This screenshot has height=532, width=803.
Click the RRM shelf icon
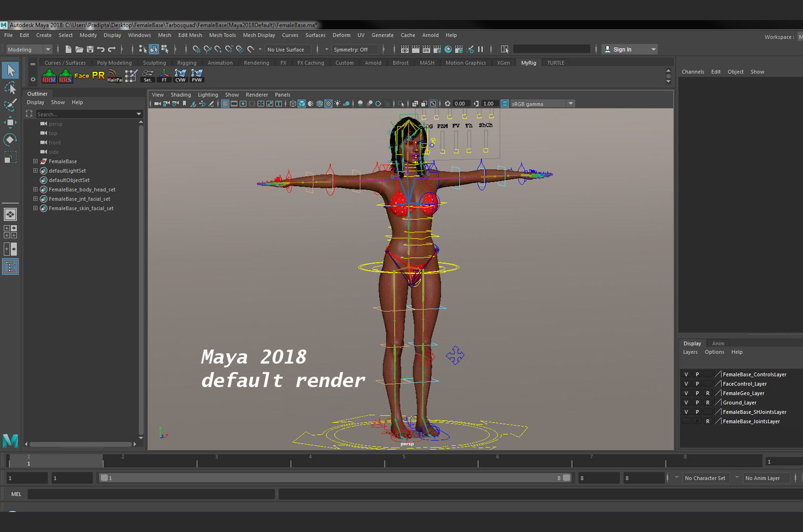[x=49, y=76]
